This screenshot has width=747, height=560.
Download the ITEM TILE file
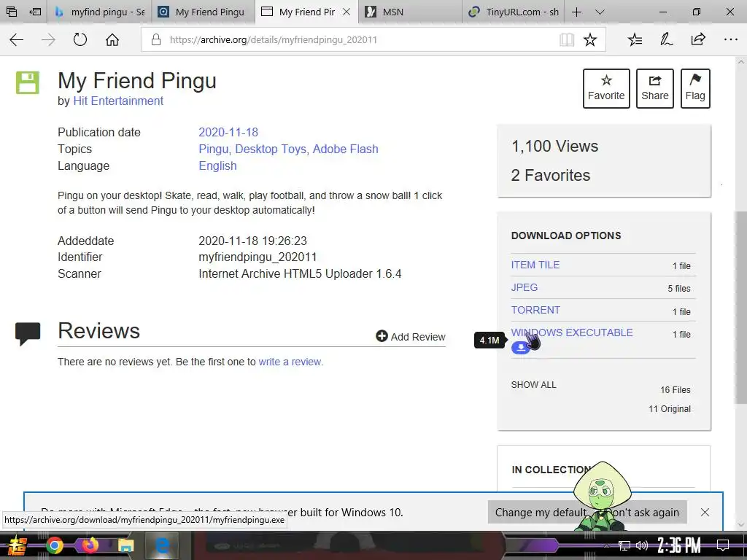pyautogui.click(x=535, y=265)
